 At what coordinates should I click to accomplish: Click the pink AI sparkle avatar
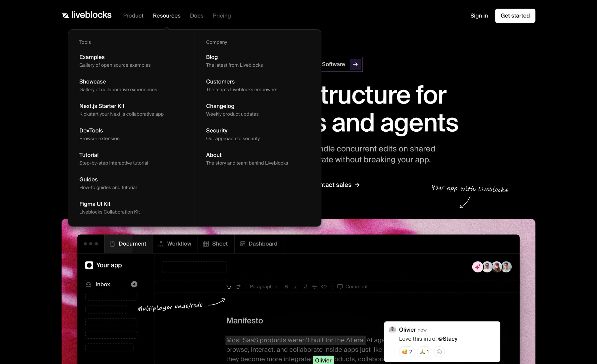pyautogui.click(x=478, y=267)
